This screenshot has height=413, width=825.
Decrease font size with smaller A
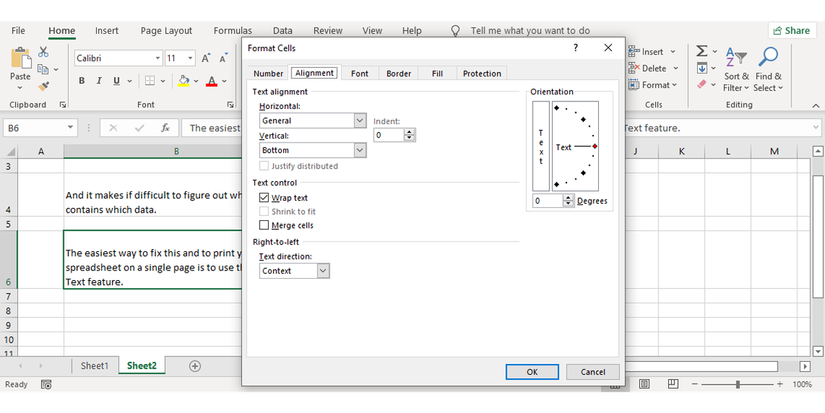click(223, 58)
